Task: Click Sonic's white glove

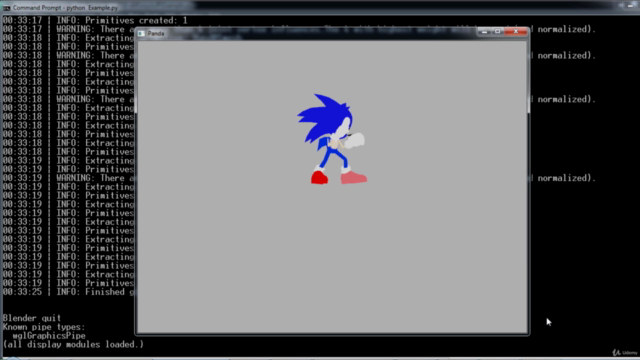Action: click(355, 141)
